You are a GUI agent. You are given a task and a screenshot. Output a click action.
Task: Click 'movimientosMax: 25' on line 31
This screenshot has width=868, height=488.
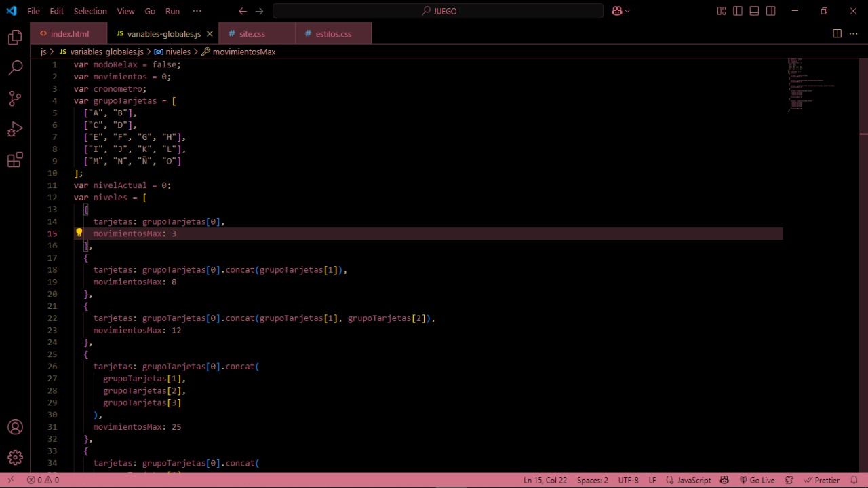click(x=137, y=427)
